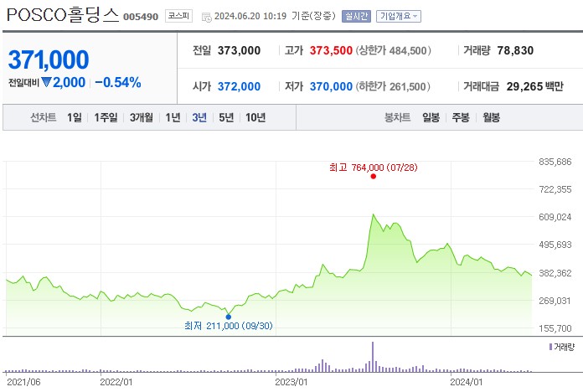Click the 시가 value 372,000
This screenshot has height=392, width=583.
(x=239, y=86)
